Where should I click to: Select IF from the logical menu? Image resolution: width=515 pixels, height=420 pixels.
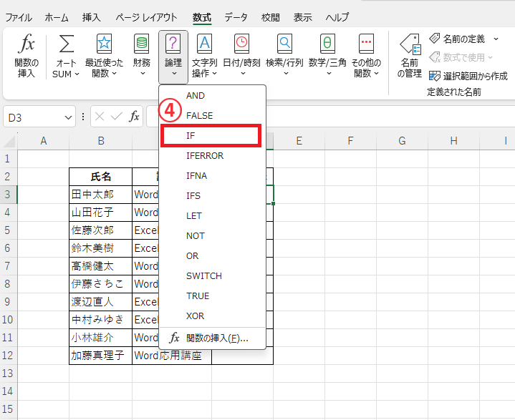click(x=211, y=135)
